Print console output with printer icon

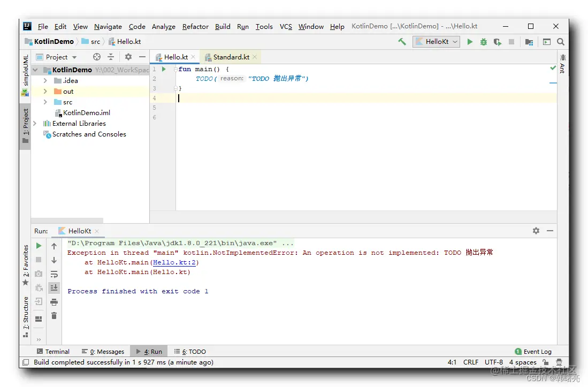coord(54,302)
